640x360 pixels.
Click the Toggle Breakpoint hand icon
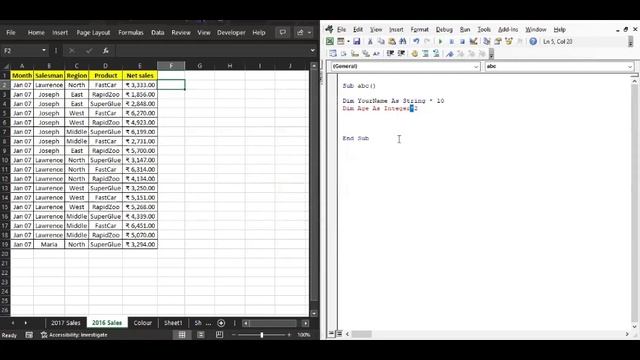pyautogui.click(x=414, y=53)
